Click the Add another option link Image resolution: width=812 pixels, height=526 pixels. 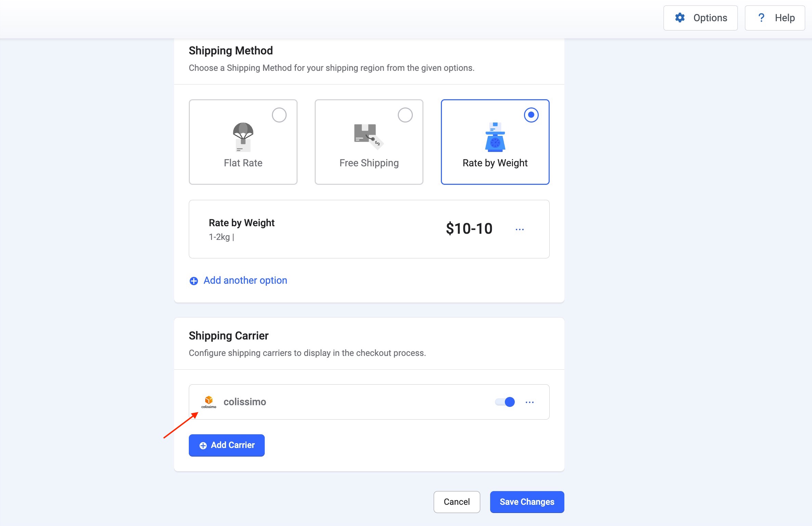point(245,280)
